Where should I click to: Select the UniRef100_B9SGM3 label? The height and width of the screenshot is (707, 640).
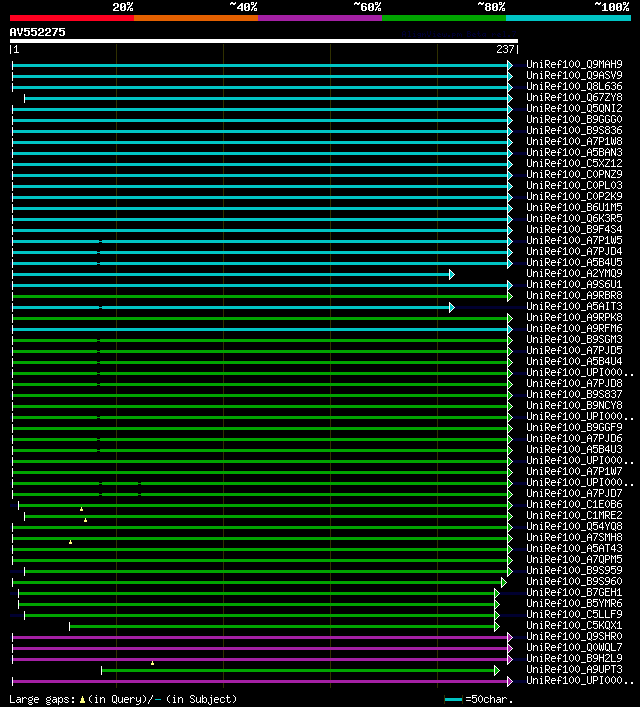coord(574,339)
